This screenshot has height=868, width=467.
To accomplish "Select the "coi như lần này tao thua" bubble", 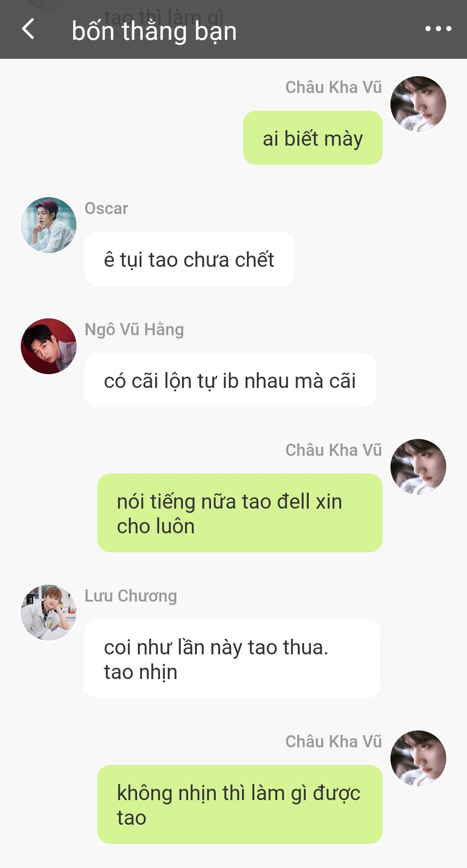I will pos(232,659).
